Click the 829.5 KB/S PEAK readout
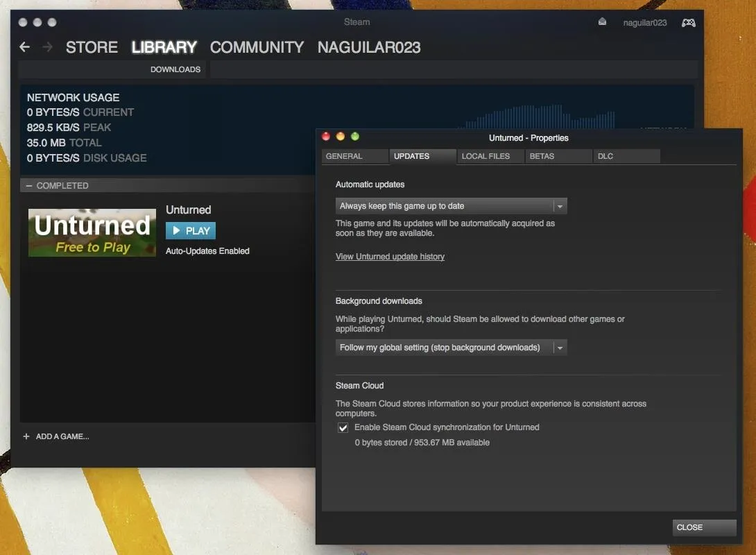The height and width of the screenshot is (555, 756). click(x=69, y=127)
